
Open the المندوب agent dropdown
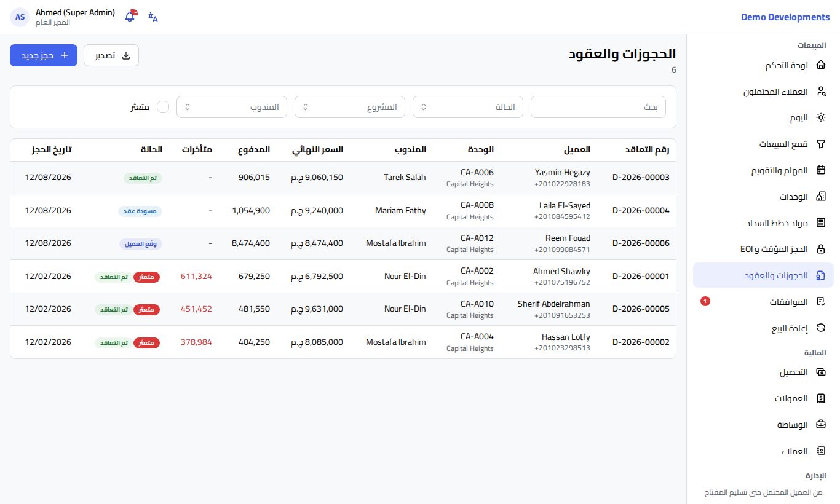(232, 107)
